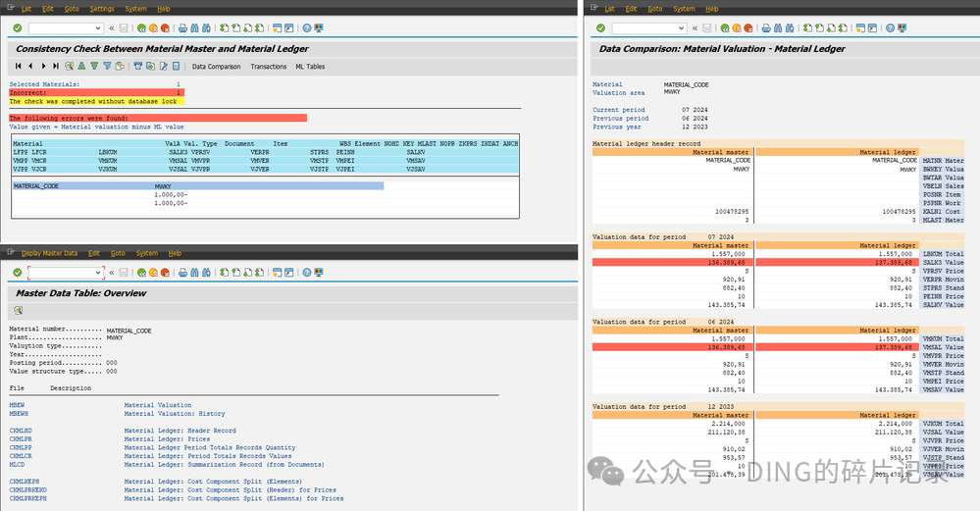Open the CKMLCR table link
980x511 pixels.
tap(21, 456)
